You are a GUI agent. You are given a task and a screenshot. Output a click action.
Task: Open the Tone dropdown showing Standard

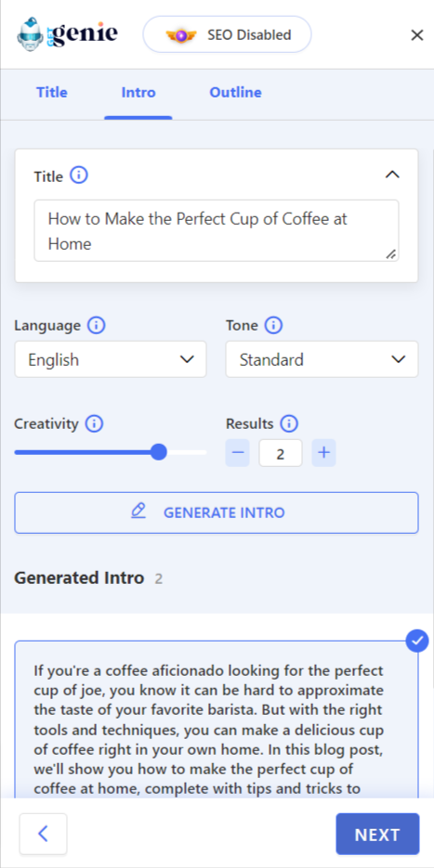(322, 359)
